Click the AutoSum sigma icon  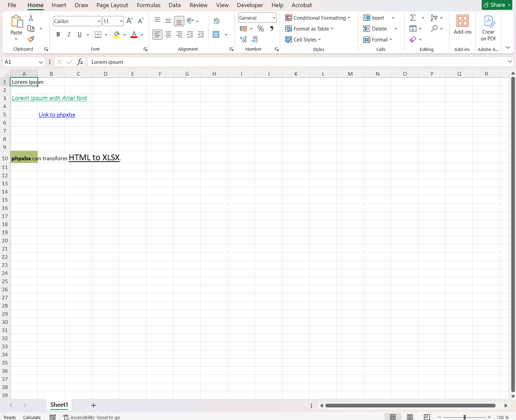[x=413, y=18]
